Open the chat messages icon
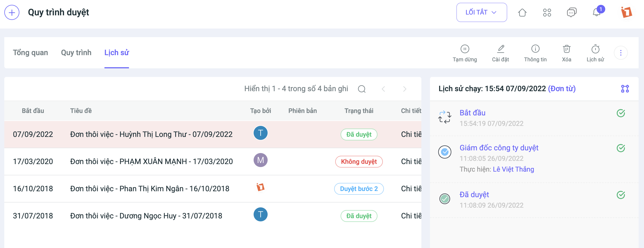Viewport: 644px width, 248px height. pos(571,12)
